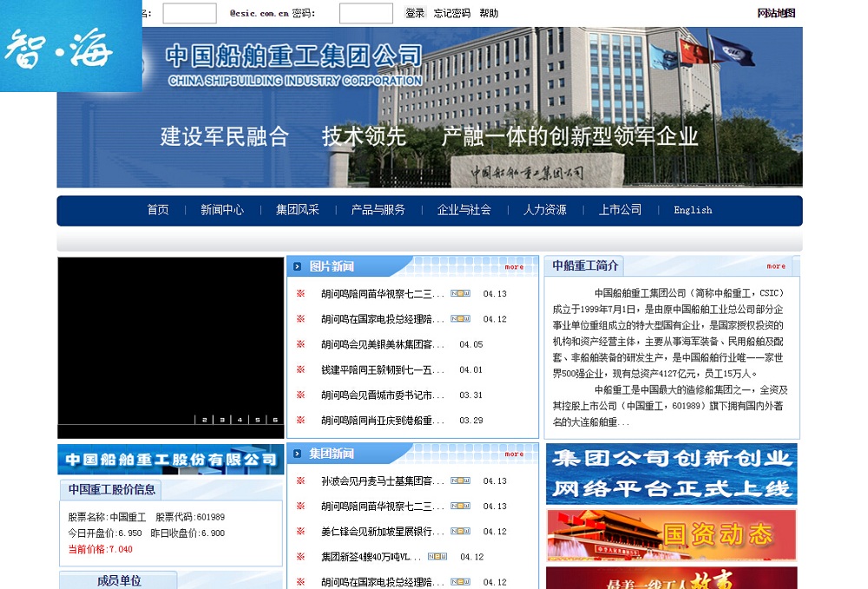The height and width of the screenshot is (589, 868).
Task: Select 产品与服务 in the navigation bar
Action: click(378, 210)
